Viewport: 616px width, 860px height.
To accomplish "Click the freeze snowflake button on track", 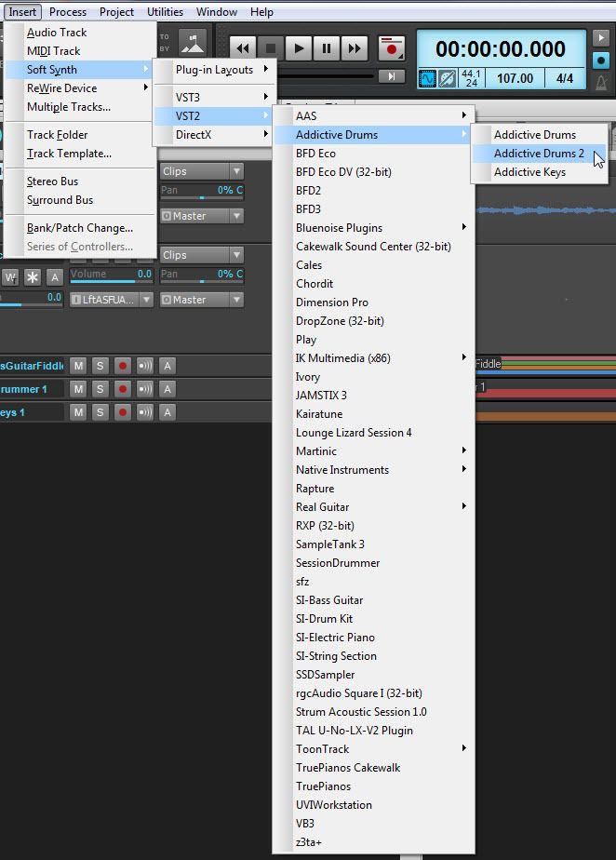I will coord(33,276).
